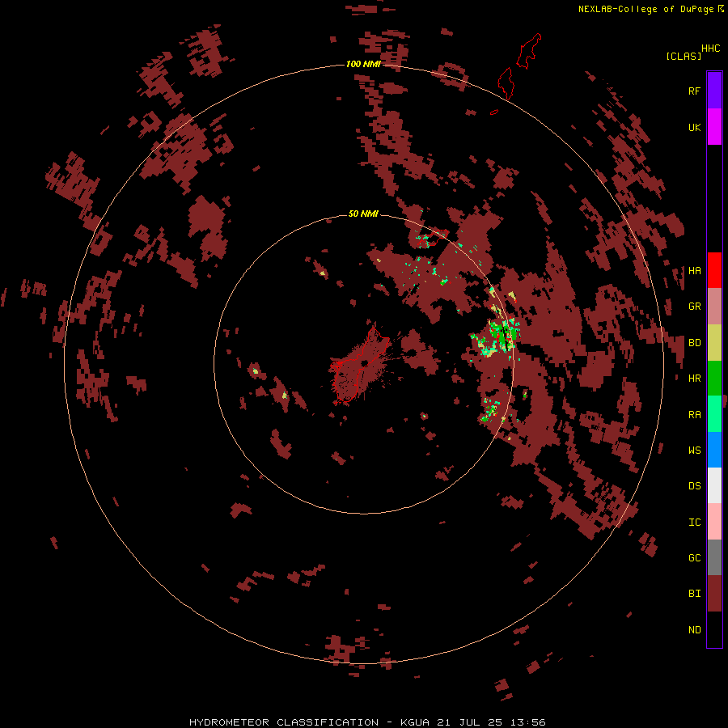Click the BD legend label
This screenshot has width=728, height=728.
[694, 343]
